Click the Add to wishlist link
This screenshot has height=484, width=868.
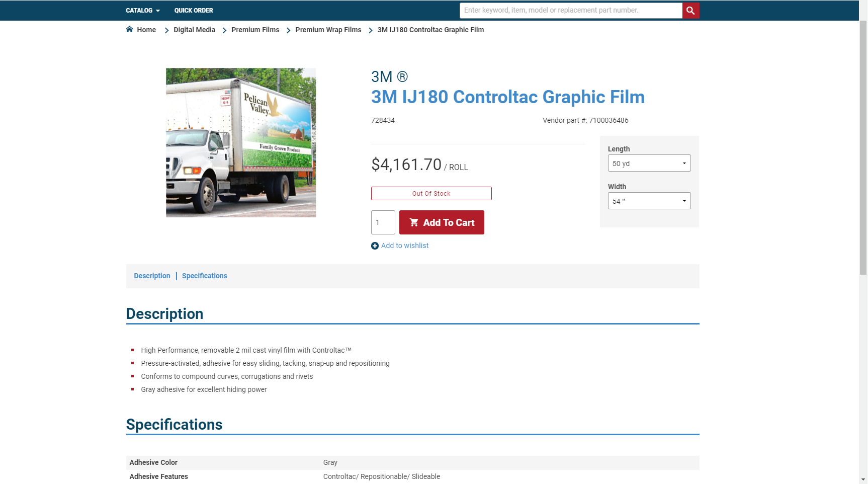tap(405, 246)
